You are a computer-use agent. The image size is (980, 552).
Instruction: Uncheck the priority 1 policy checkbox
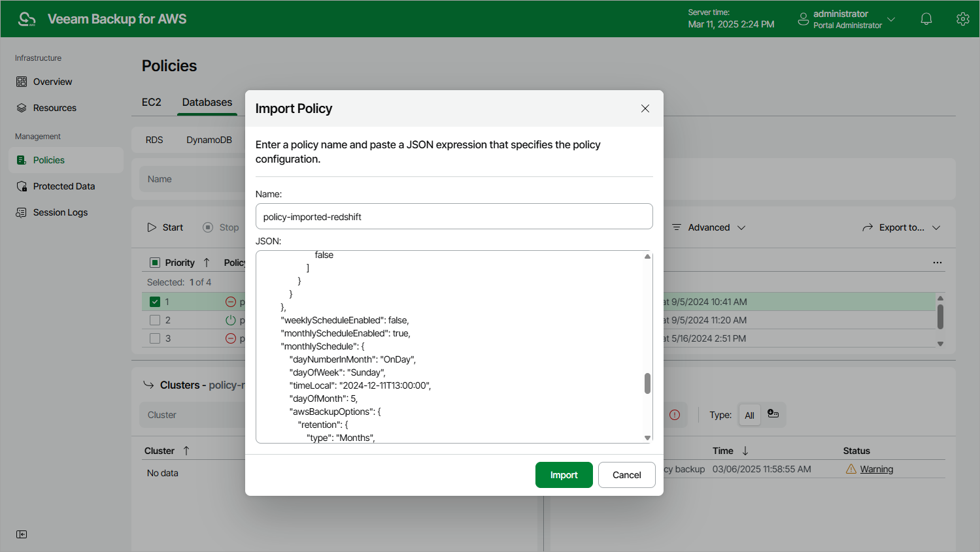click(x=155, y=302)
